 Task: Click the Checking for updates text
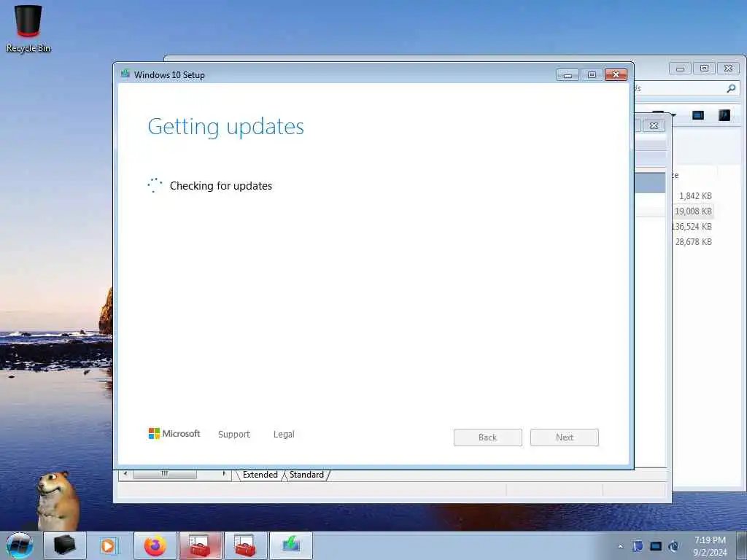(x=221, y=186)
